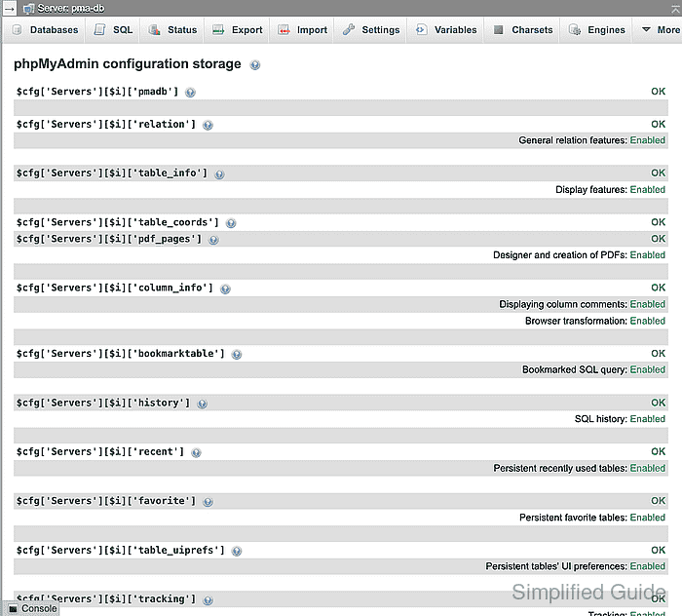The image size is (682, 616).
Task: Click the Server: pma-db breadcrumb link
Action: (x=70, y=8)
